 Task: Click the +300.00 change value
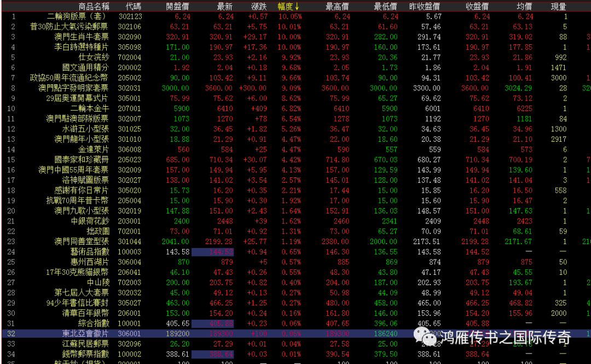[252, 88]
